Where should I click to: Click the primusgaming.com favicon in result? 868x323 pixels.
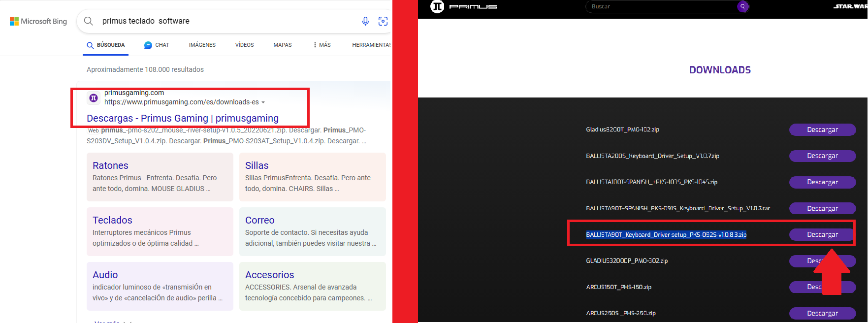point(94,98)
